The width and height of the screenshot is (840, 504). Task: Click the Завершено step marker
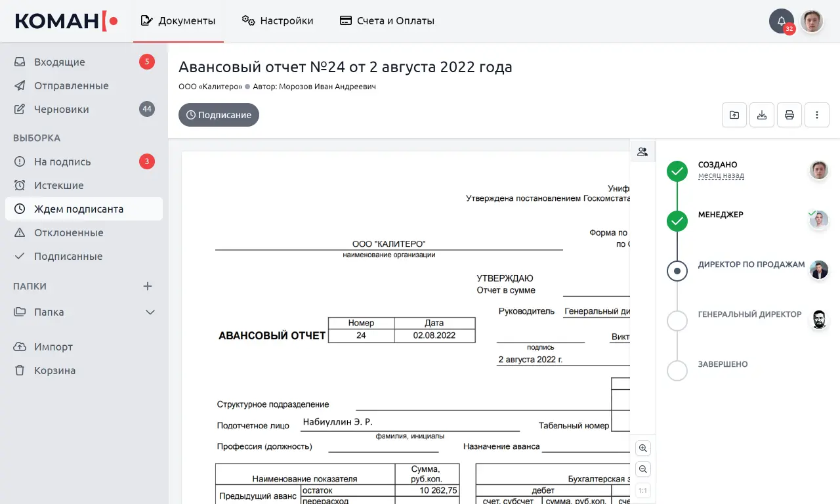click(x=677, y=371)
